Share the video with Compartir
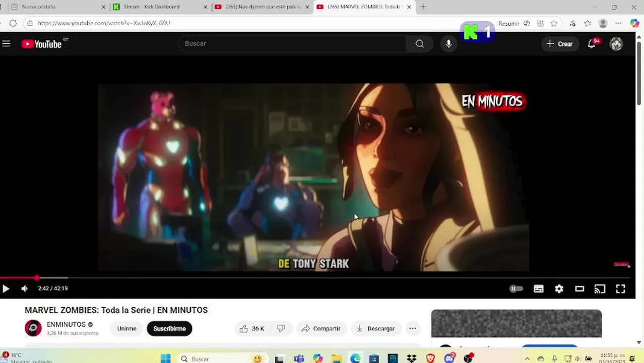Image resolution: width=644 pixels, height=363 pixels. [x=321, y=328]
